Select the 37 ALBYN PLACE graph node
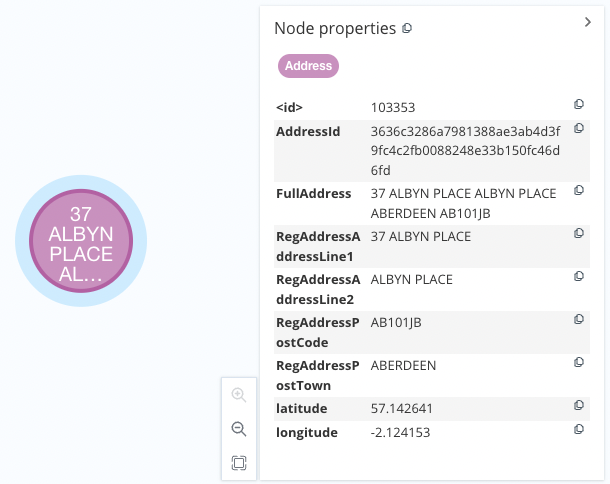 (x=81, y=242)
